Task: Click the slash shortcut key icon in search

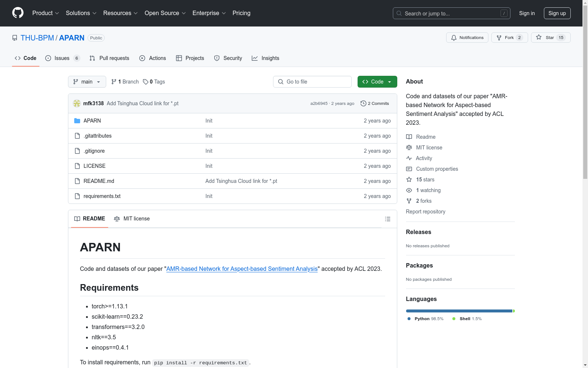Action: coord(504,13)
